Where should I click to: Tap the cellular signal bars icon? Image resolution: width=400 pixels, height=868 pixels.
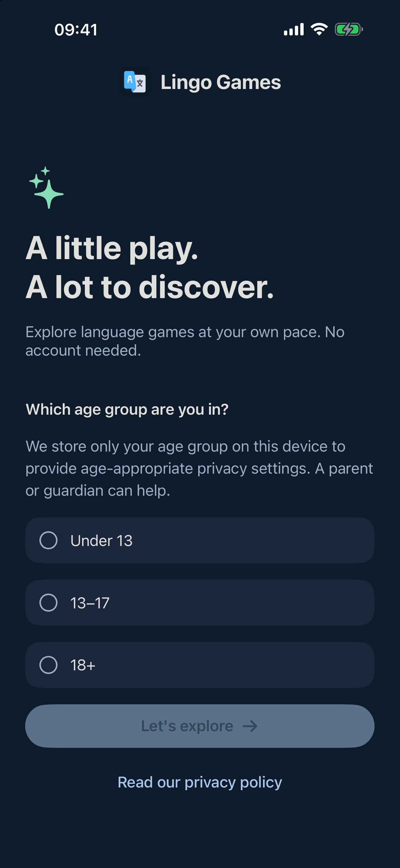point(294,29)
